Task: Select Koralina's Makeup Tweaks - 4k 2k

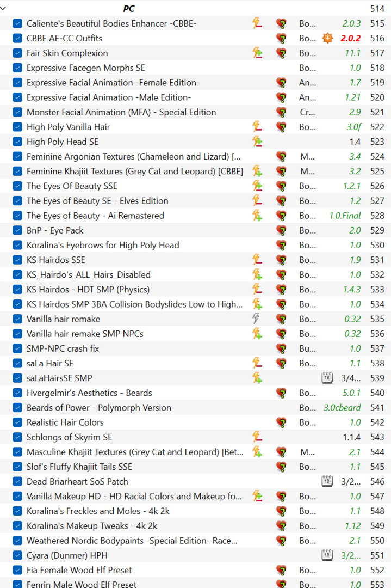Action: coord(92,526)
